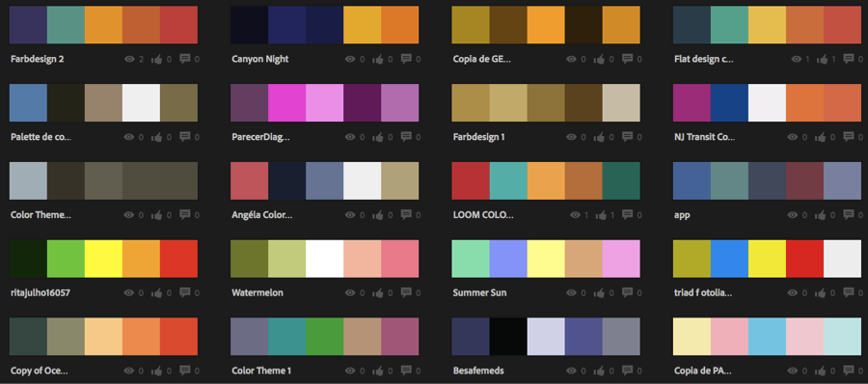
Task: Like the Besafemeds theme
Action: pos(600,370)
